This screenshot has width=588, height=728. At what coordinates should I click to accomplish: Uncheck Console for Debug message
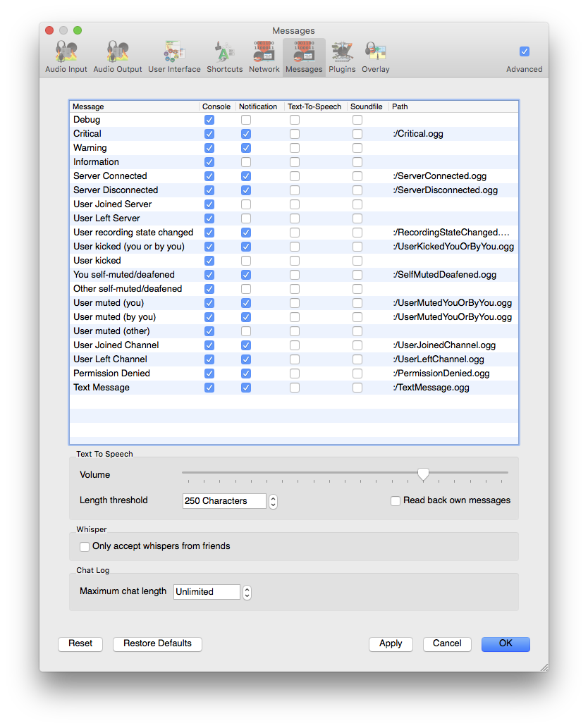209,120
